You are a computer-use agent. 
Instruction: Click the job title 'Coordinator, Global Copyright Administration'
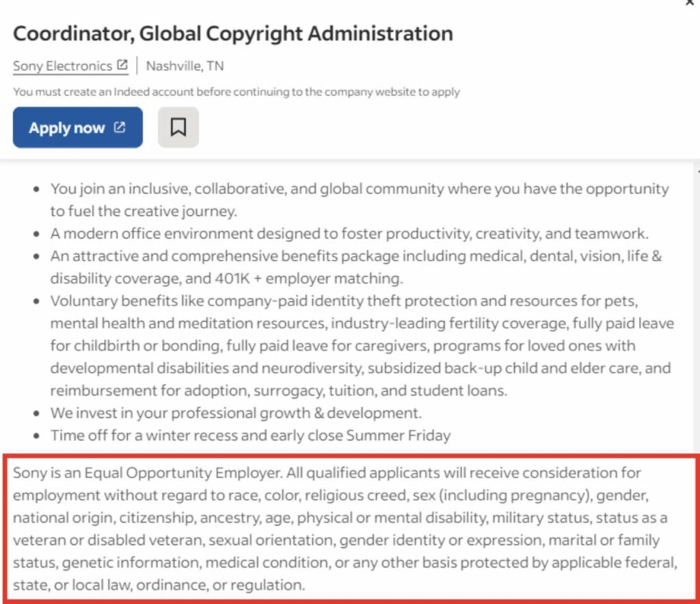coord(233,34)
